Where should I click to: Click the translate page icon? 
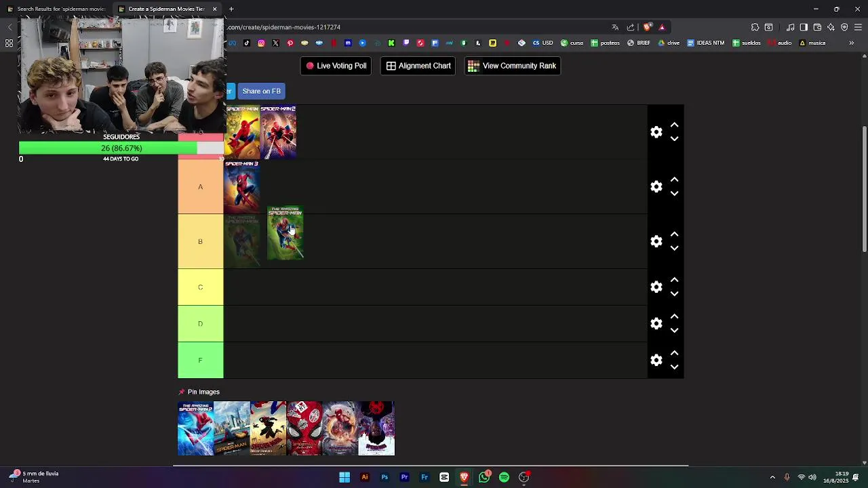click(x=615, y=27)
